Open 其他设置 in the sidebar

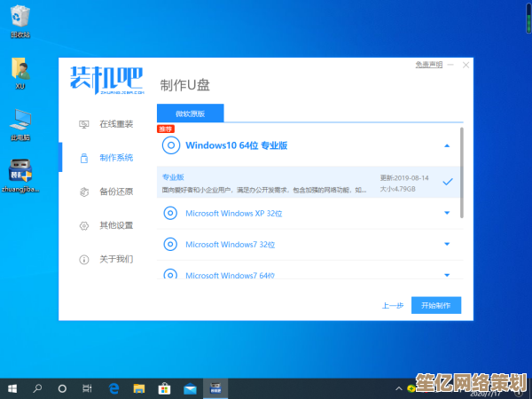[x=115, y=225]
